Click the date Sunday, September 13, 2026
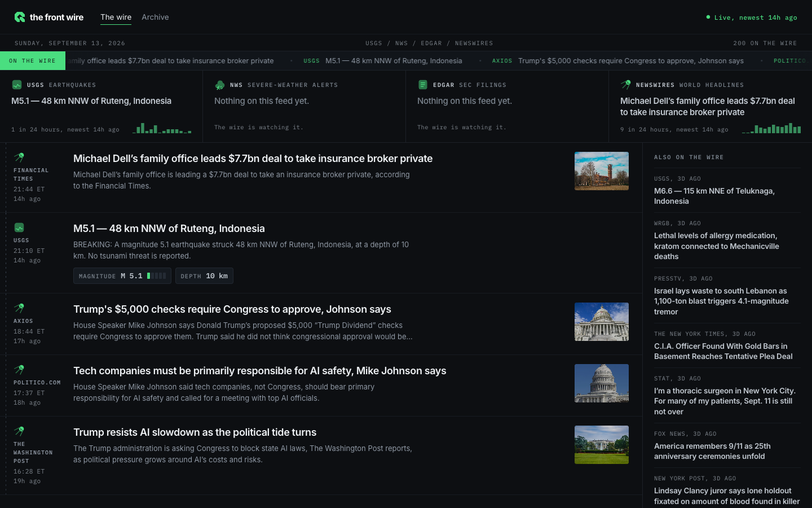This screenshot has height=508, width=812. (70, 43)
